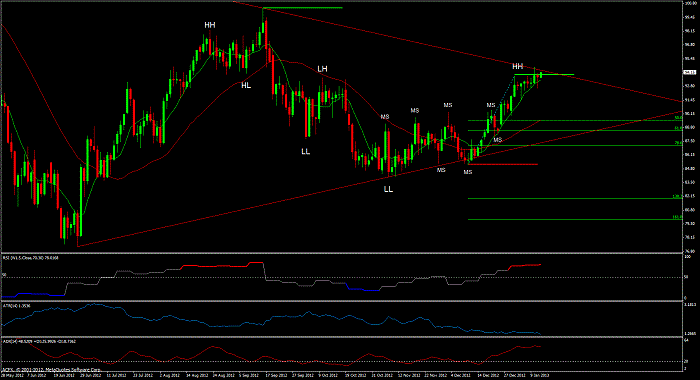The image size is (700, 380).
Task: Select the HH label near the January high
Action: click(517, 67)
